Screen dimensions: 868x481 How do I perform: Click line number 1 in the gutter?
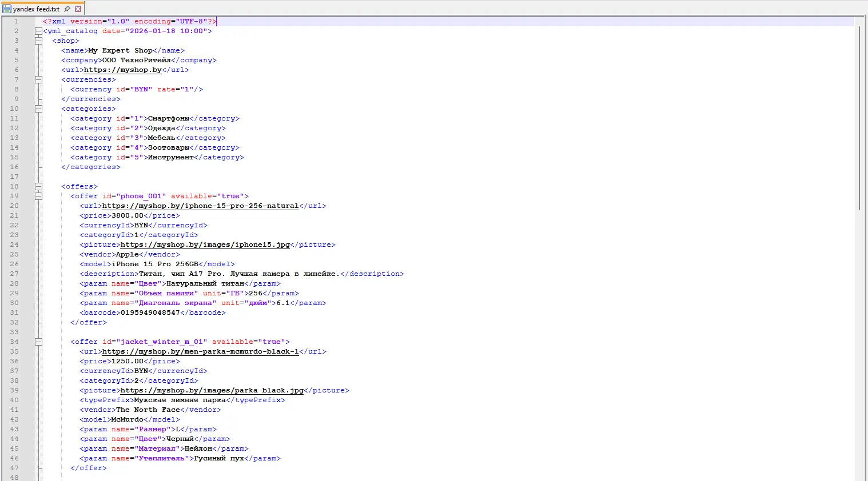(16, 22)
